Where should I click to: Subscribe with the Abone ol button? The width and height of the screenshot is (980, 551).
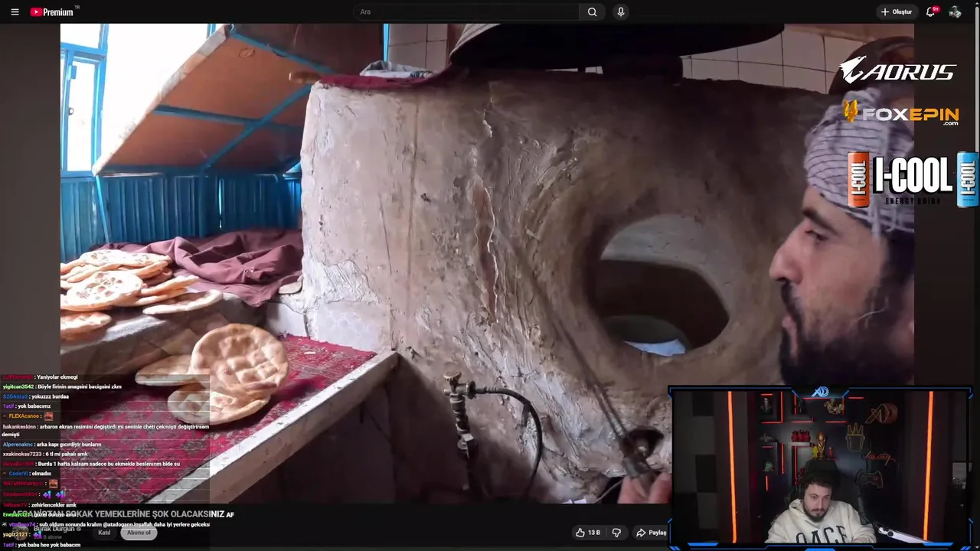click(139, 533)
